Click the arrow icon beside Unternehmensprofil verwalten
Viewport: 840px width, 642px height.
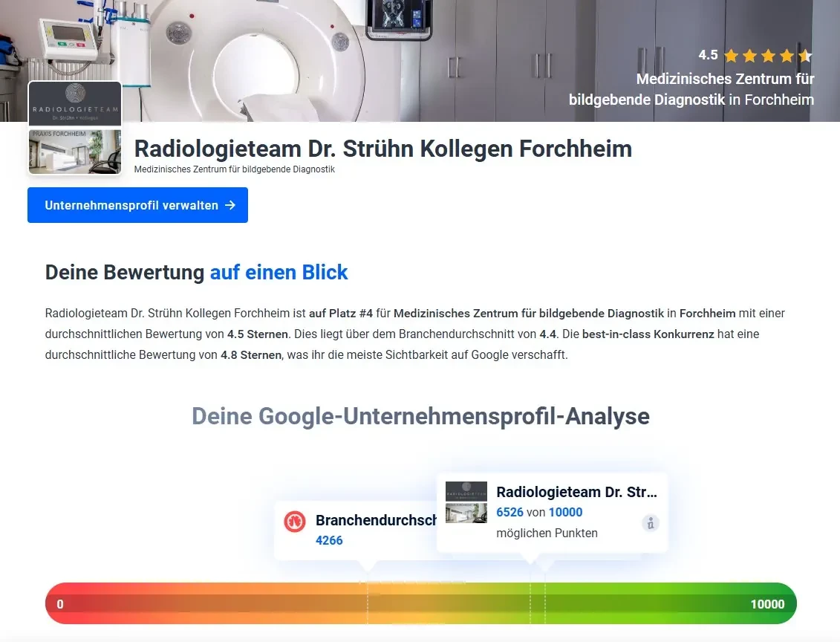coord(230,205)
